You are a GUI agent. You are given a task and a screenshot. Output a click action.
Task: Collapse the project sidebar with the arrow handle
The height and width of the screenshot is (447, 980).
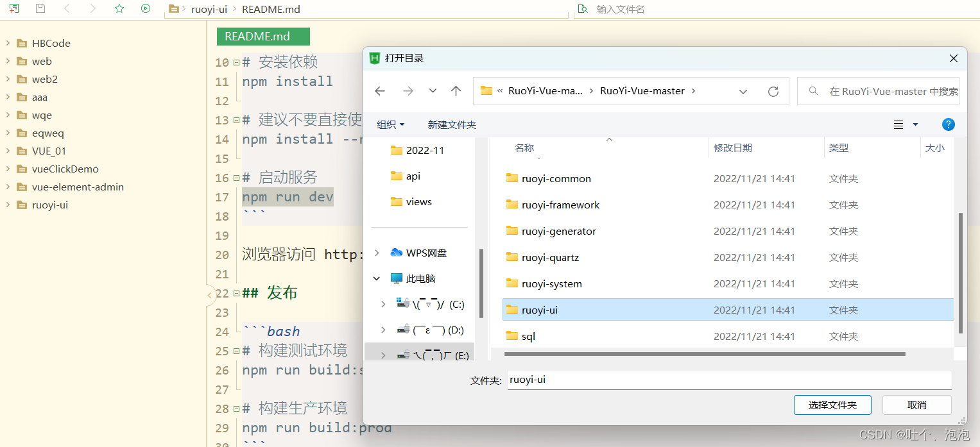tap(209, 296)
